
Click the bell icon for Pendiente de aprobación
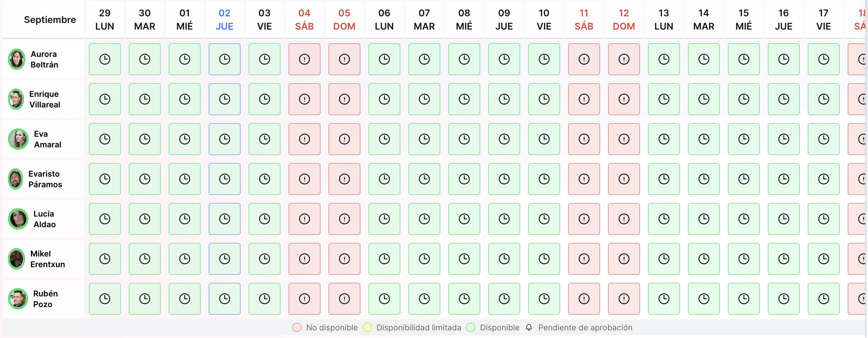click(x=529, y=327)
